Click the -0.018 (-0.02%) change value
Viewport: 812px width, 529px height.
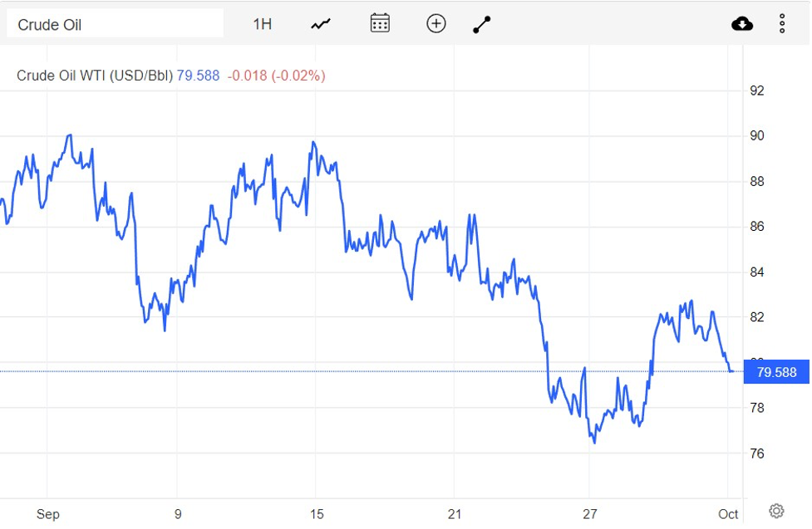click(x=277, y=76)
